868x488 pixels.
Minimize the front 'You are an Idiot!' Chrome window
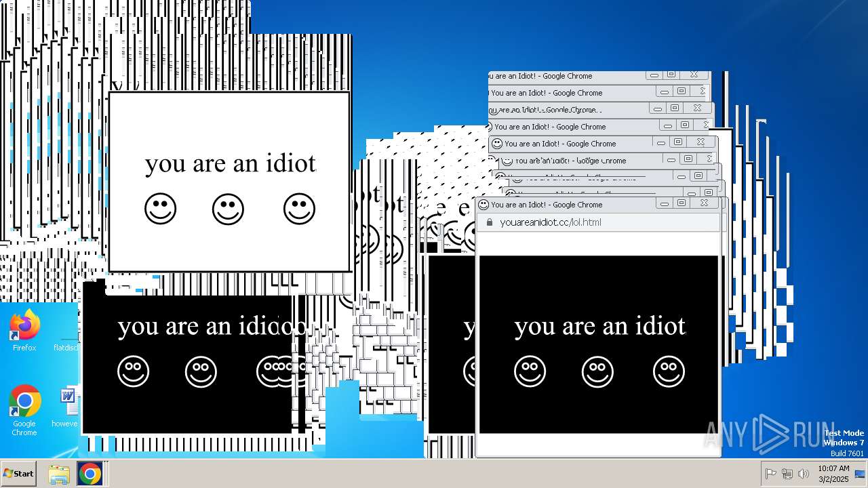pos(665,203)
